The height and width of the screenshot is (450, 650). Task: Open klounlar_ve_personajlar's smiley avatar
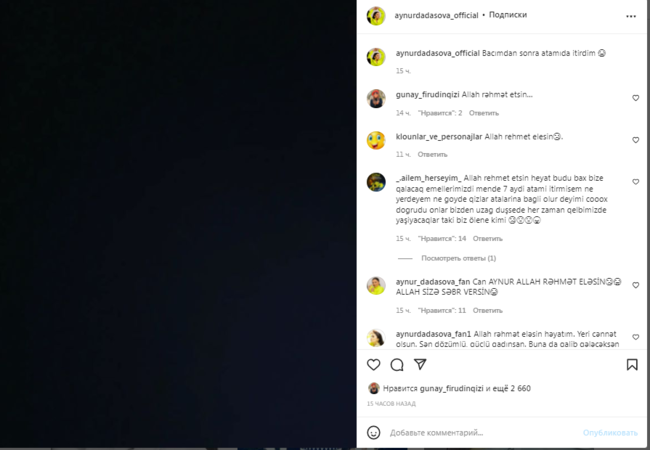(376, 140)
